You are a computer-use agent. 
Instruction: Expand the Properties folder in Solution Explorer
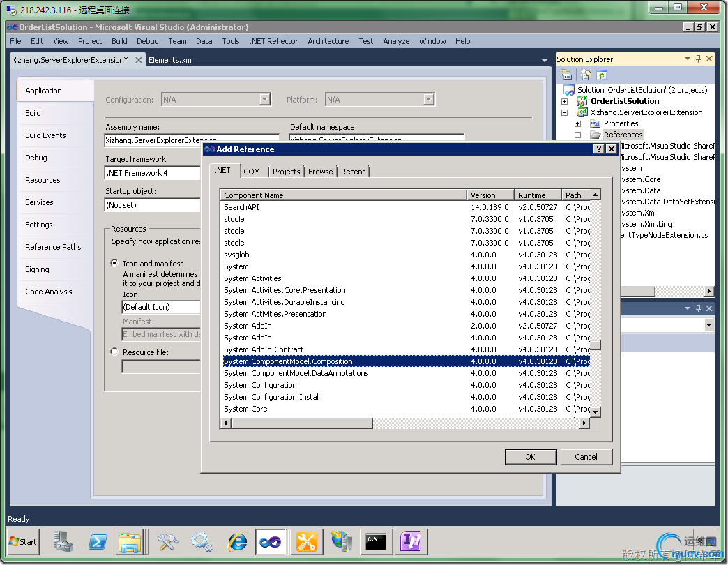point(577,123)
